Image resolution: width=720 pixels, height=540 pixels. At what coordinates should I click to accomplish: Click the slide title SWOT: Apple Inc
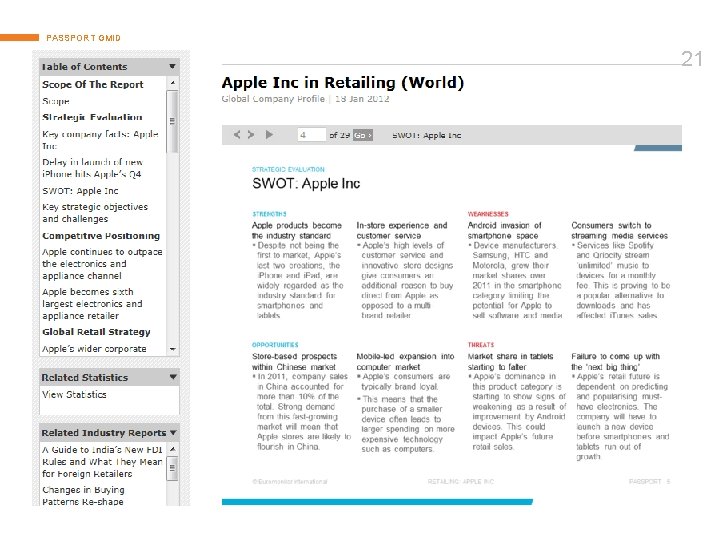pyautogui.click(x=306, y=184)
